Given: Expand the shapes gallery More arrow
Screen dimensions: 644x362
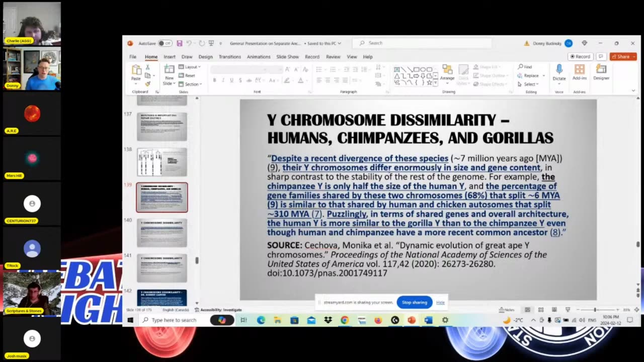Looking at the screenshot, I should tap(436, 83).
